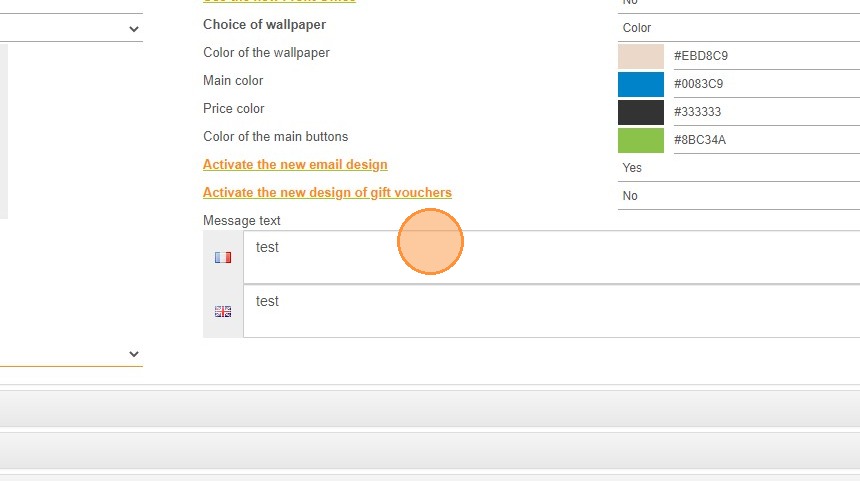860x481 pixels.
Task: Click the French flag icon
Action: point(223,257)
